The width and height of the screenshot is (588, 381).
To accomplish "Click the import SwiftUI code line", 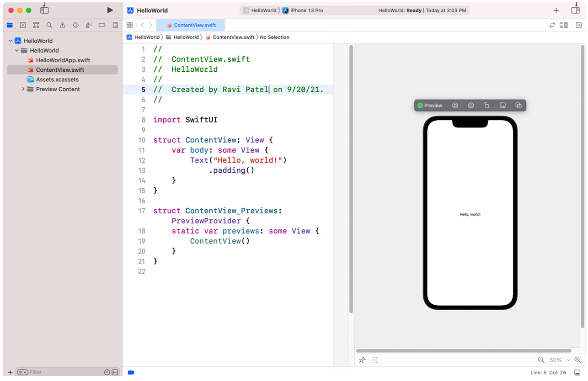I will point(185,120).
